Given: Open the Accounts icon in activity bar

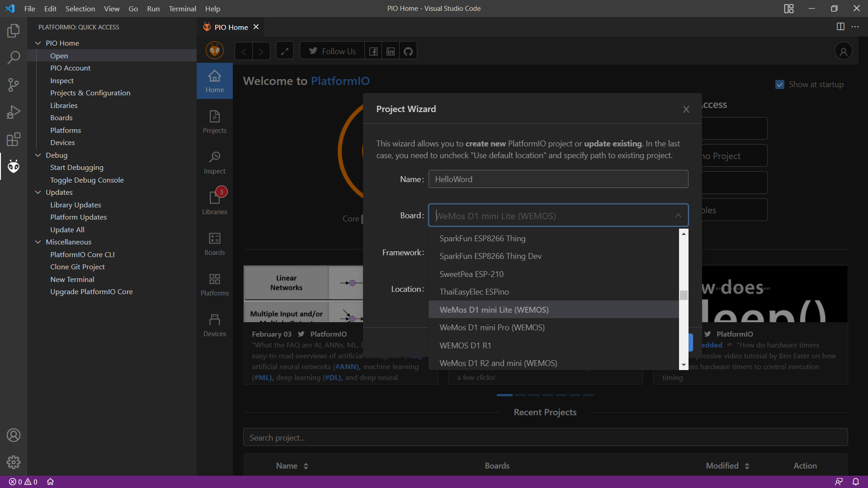Looking at the screenshot, I should coord(14,435).
